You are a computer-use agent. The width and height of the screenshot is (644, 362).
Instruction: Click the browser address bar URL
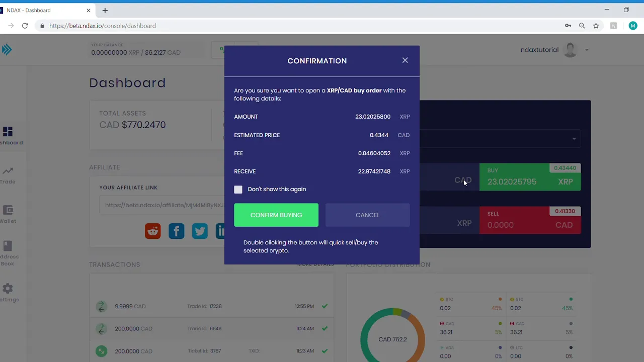pos(103,26)
